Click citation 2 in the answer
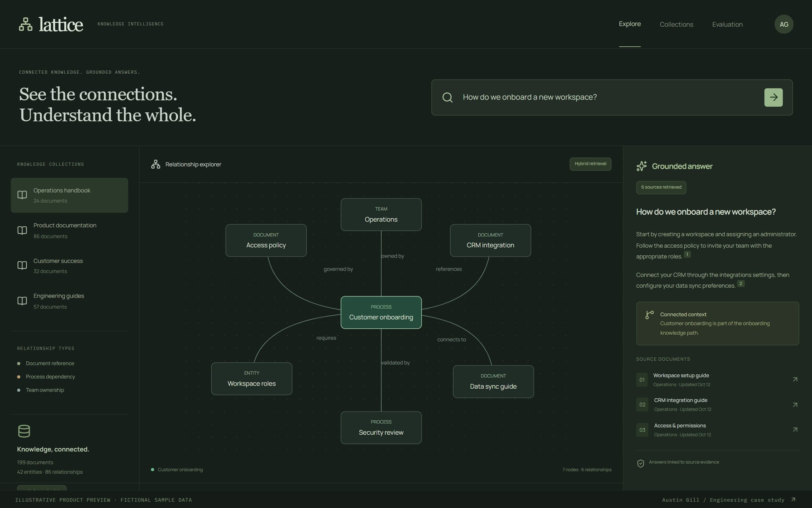The width and height of the screenshot is (812, 508). coord(741,284)
